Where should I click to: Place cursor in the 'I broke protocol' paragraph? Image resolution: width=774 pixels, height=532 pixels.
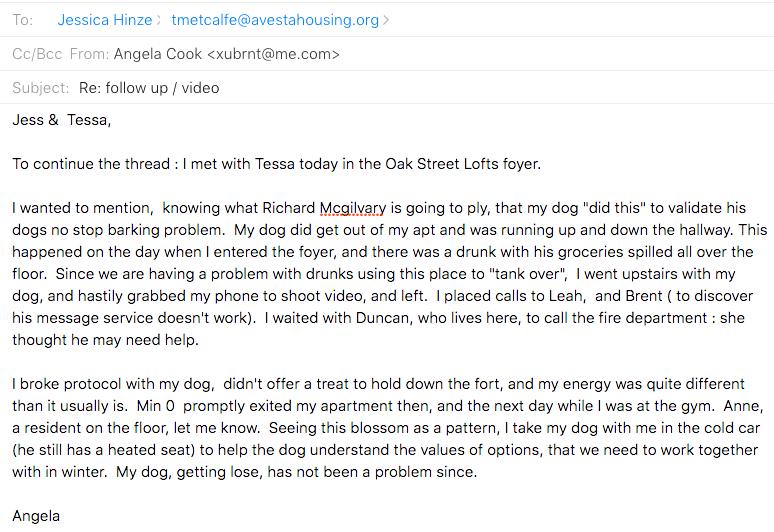point(387,428)
